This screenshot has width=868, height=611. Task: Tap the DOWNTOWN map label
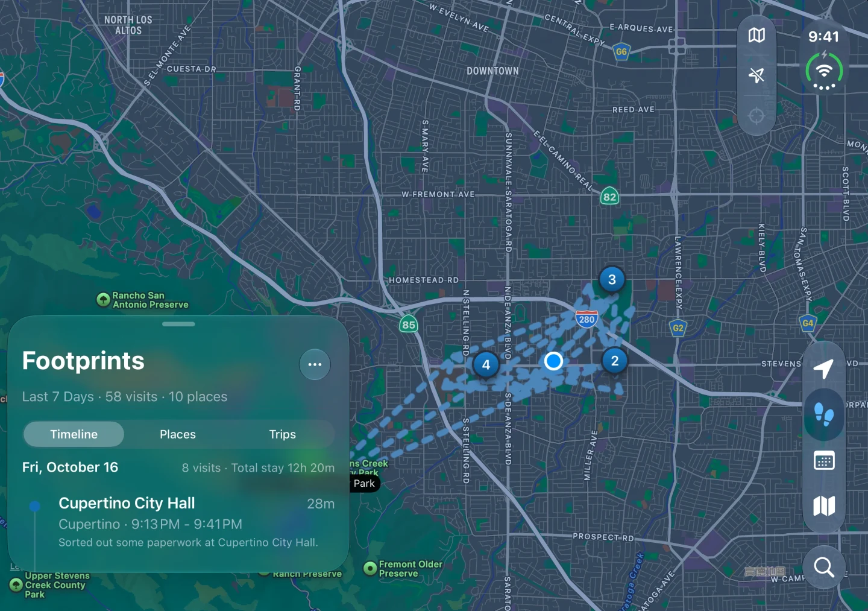(x=492, y=71)
